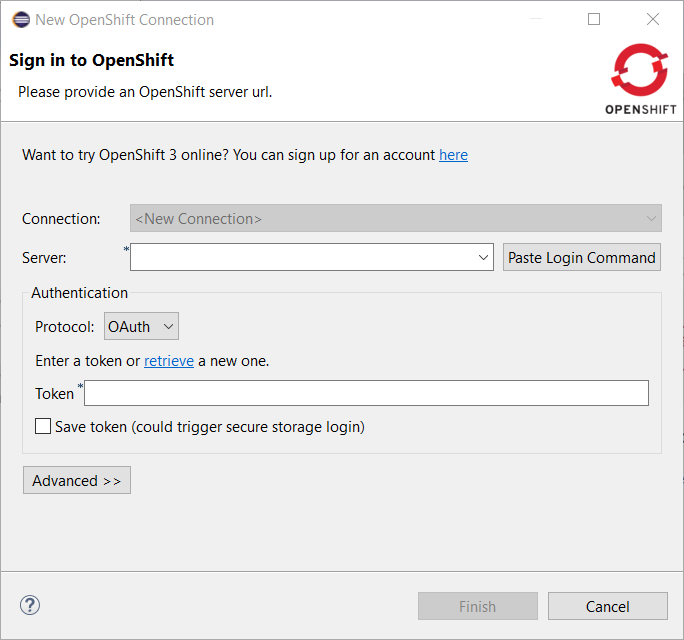Maximize the New OpenShift Connection dialog
Image resolution: width=684 pixels, height=640 pixels.
coord(594,19)
